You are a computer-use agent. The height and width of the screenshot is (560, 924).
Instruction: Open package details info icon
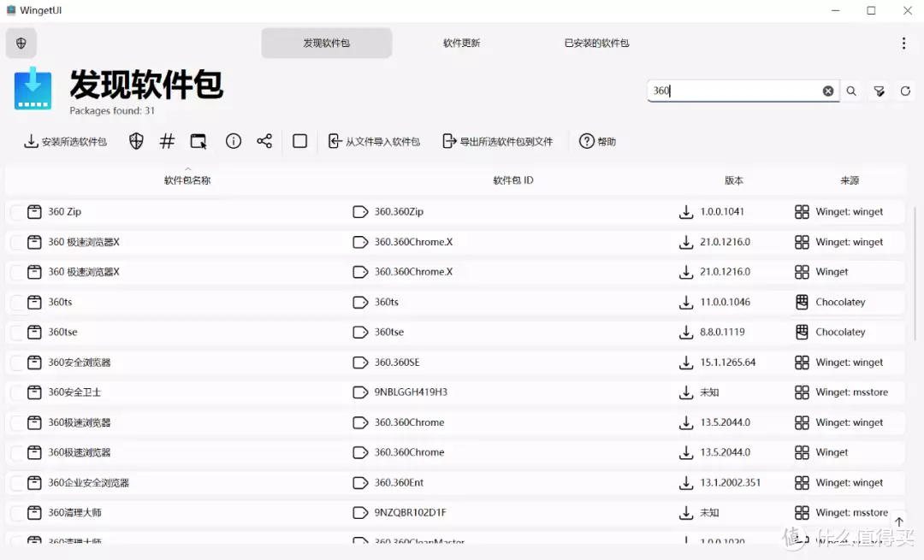tap(233, 141)
